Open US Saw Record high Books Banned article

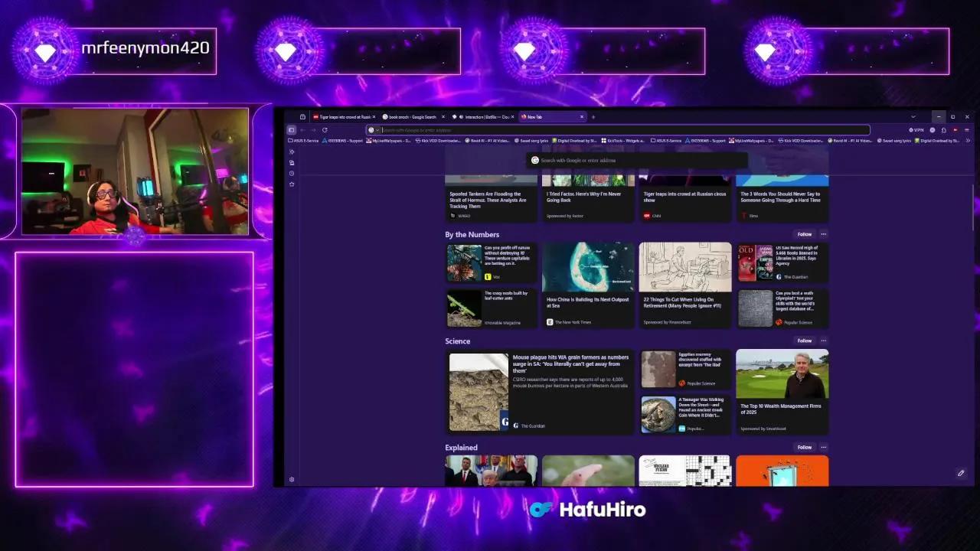coord(782,262)
